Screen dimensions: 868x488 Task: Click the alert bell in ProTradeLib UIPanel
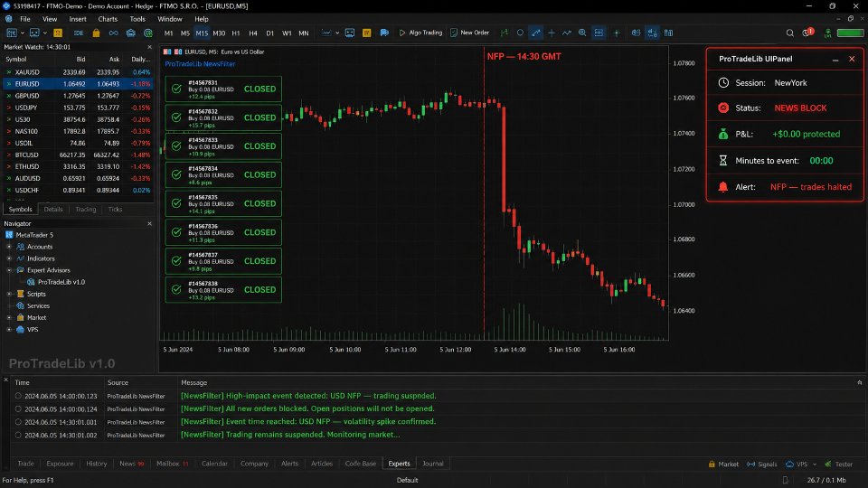tap(723, 187)
